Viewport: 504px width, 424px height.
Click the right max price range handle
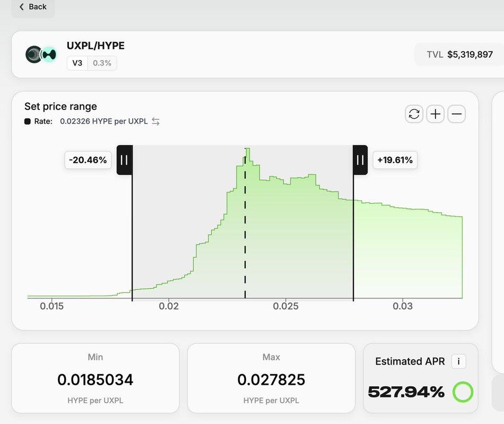[360, 160]
